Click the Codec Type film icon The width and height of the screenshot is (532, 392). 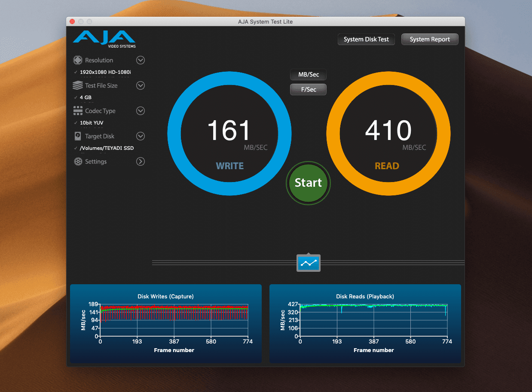click(78, 111)
